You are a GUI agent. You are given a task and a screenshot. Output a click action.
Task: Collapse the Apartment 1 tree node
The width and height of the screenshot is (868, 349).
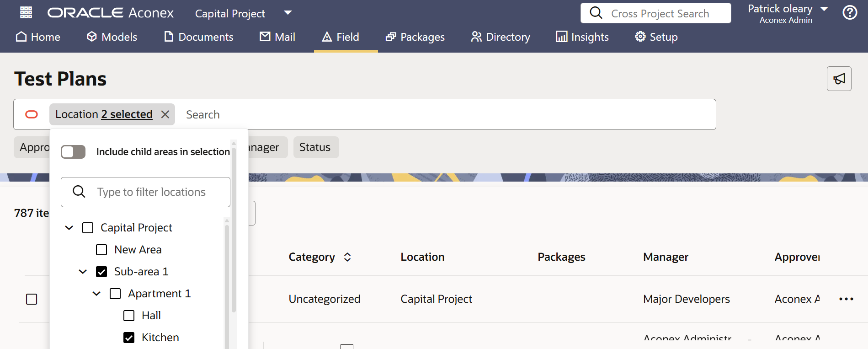96,294
